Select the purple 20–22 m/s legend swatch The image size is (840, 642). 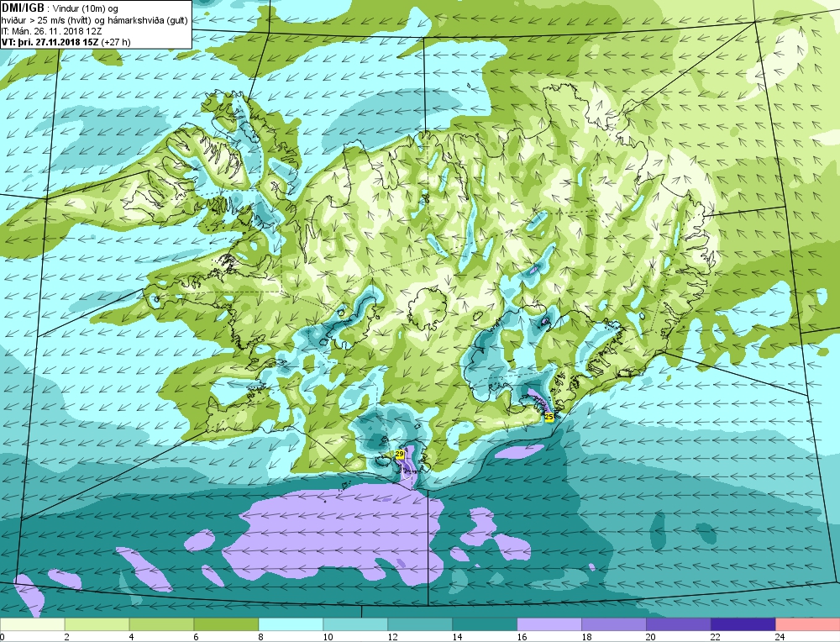(x=678, y=624)
